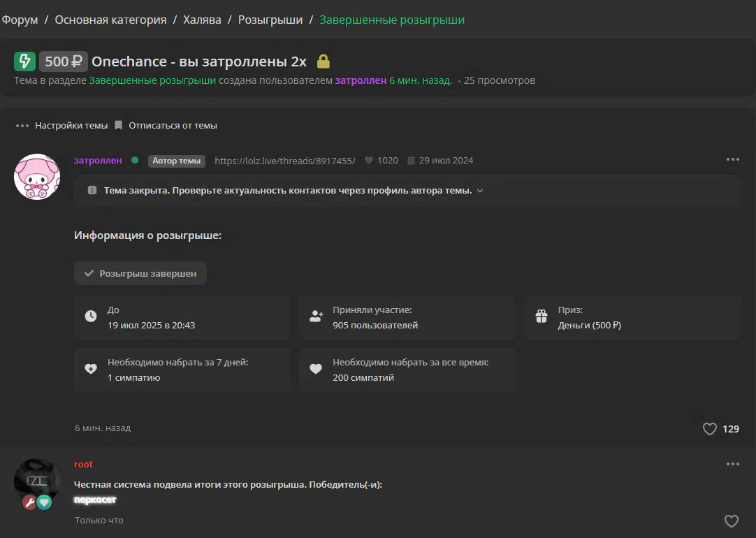756x538 pixels.
Task: Navigate to the Халява breadcrumb
Action: click(202, 20)
